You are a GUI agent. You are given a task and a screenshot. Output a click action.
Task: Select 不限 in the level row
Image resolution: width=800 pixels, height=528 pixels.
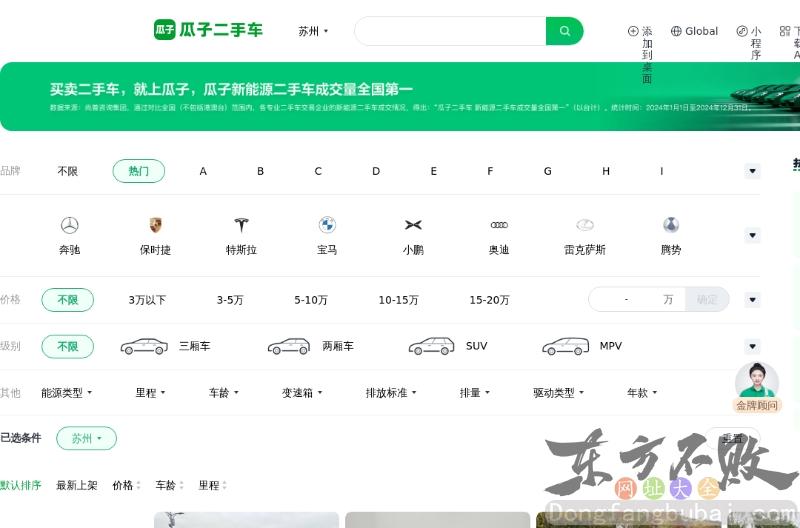[x=67, y=347]
